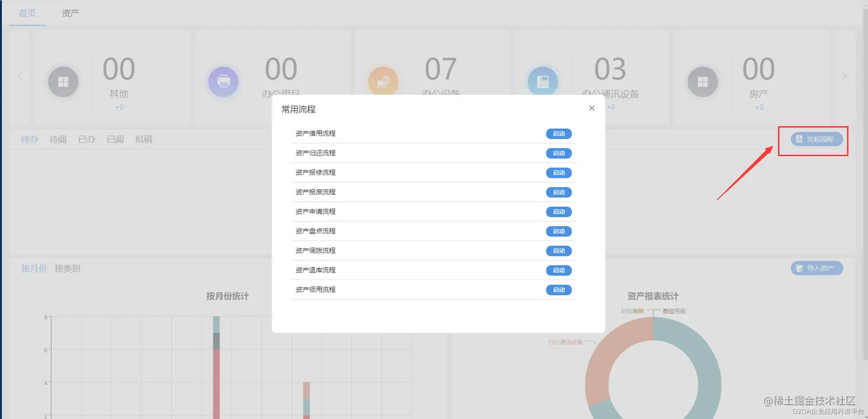Start the 资产报修流程 workflow
Viewport: 868px width, 419px height.
(559, 173)
